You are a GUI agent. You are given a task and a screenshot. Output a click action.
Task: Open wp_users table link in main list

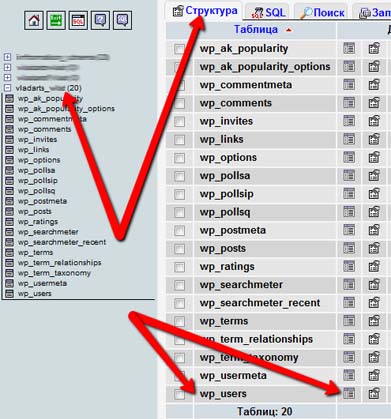click(x=223, y=394)
